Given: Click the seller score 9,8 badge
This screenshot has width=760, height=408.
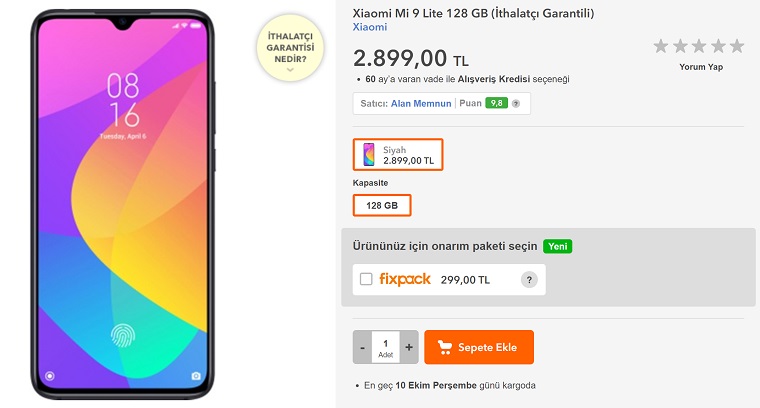Looking at the screenshot, I should pyautogui.click(x=496, y=103).
